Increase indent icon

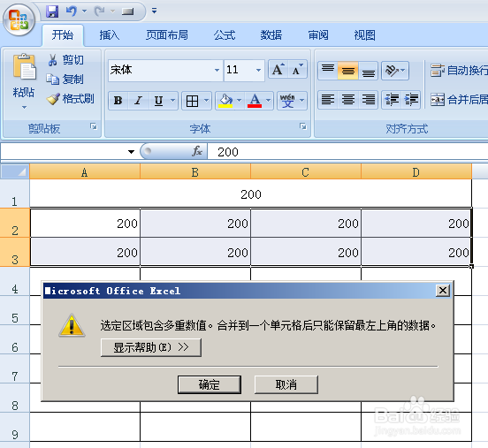click(411, 100)
